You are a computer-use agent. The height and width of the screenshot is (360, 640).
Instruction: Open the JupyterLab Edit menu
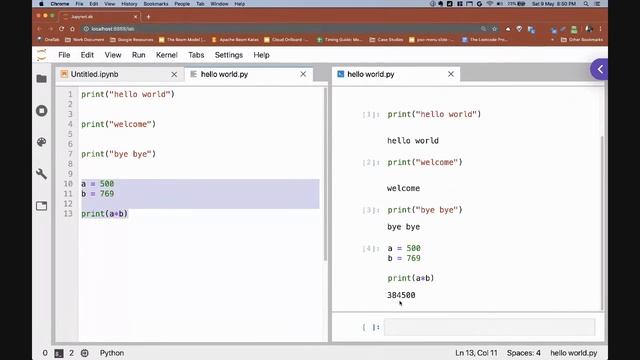pos(87,55)
